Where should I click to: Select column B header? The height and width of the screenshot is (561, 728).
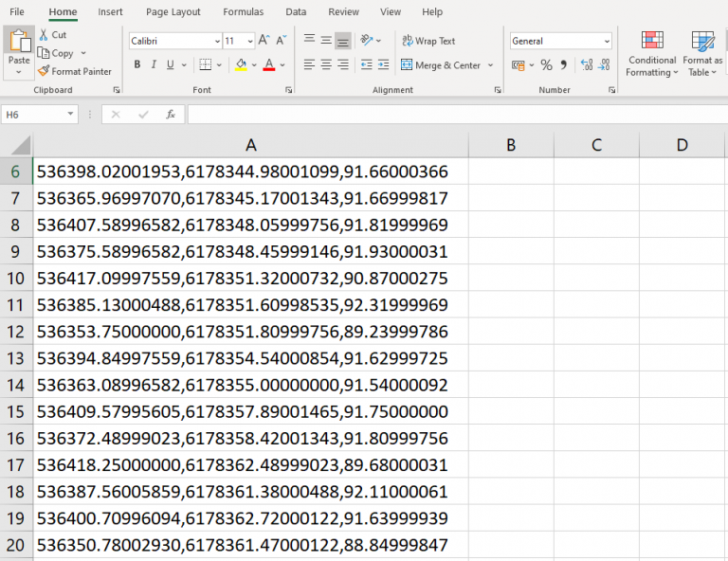[x=511, y=145]
